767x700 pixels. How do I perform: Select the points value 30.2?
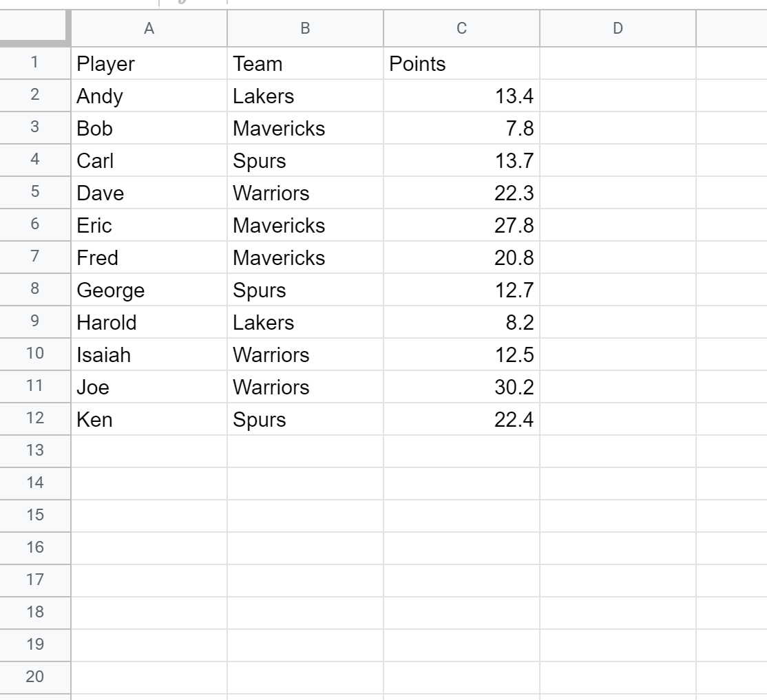[461, 387]
